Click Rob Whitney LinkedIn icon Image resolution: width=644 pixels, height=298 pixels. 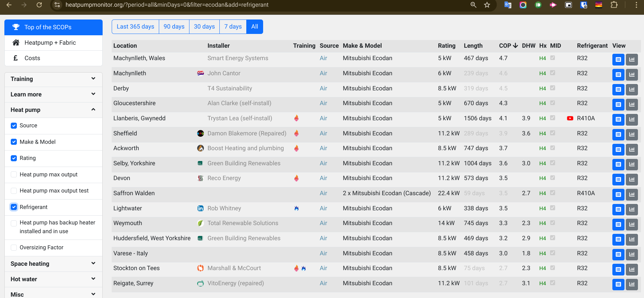(x=201, y=208)
